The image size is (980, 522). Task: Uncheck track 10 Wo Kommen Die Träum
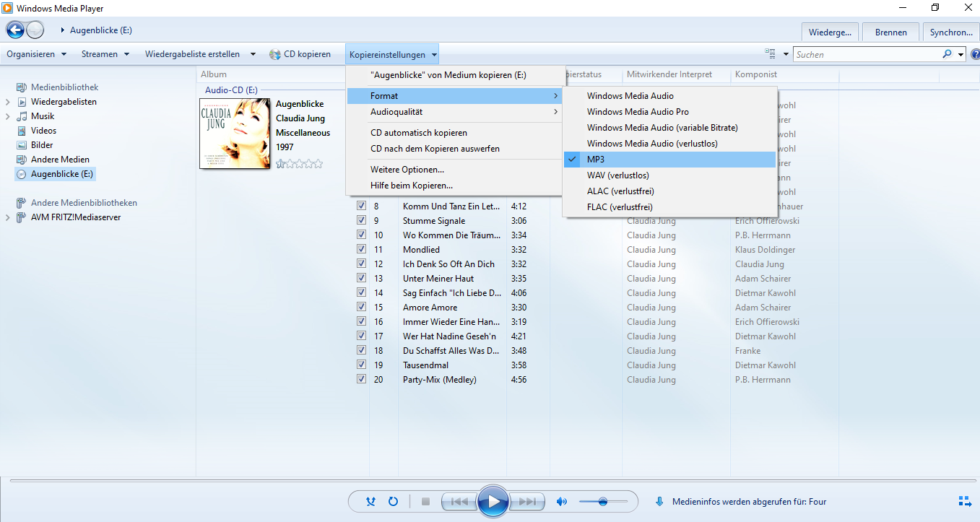pyautogui.click(x=361, y=235)
